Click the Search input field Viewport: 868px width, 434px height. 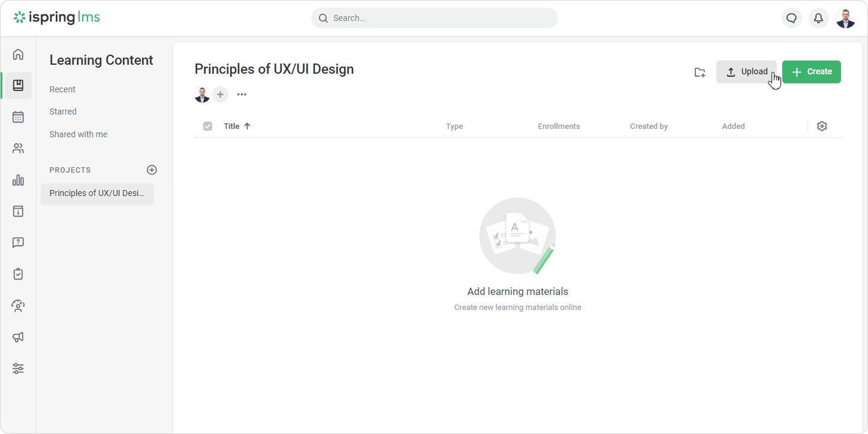[435, 18]
